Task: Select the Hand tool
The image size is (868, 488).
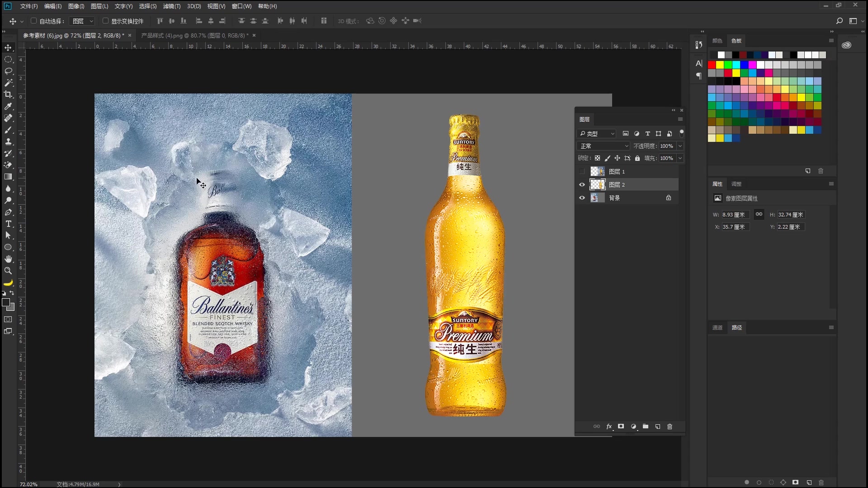Action: [x=8, y=259]
